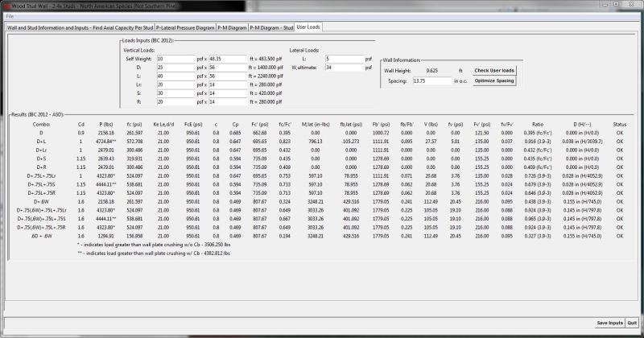
Task: Click the L tributary width field in Vertical Loads
Action: click(228, 76)
